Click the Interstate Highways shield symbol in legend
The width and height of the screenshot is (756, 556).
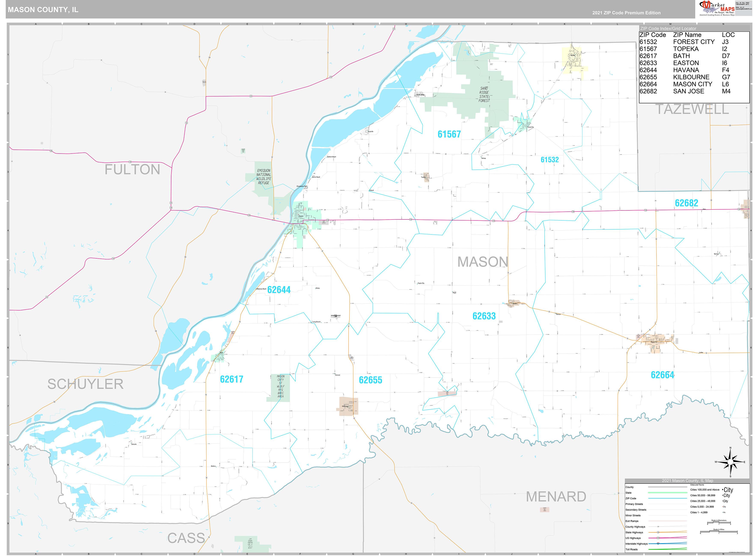[x=658, y=544]
